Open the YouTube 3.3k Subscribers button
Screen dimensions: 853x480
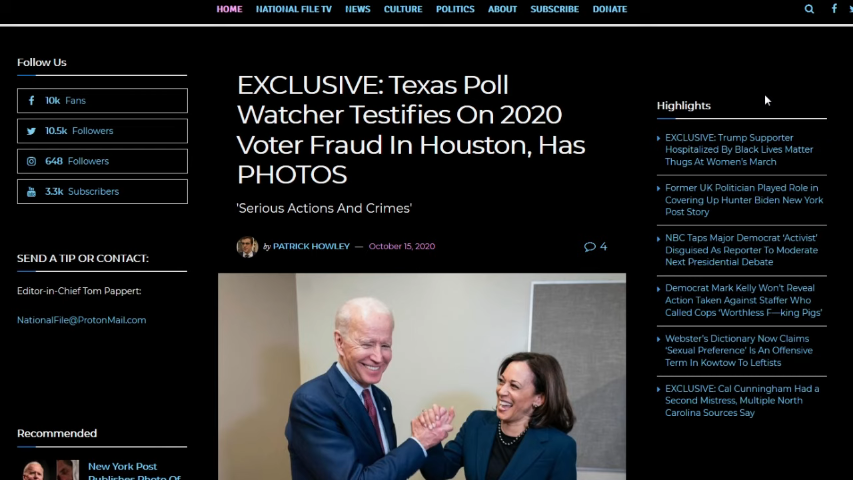[102, 192]
